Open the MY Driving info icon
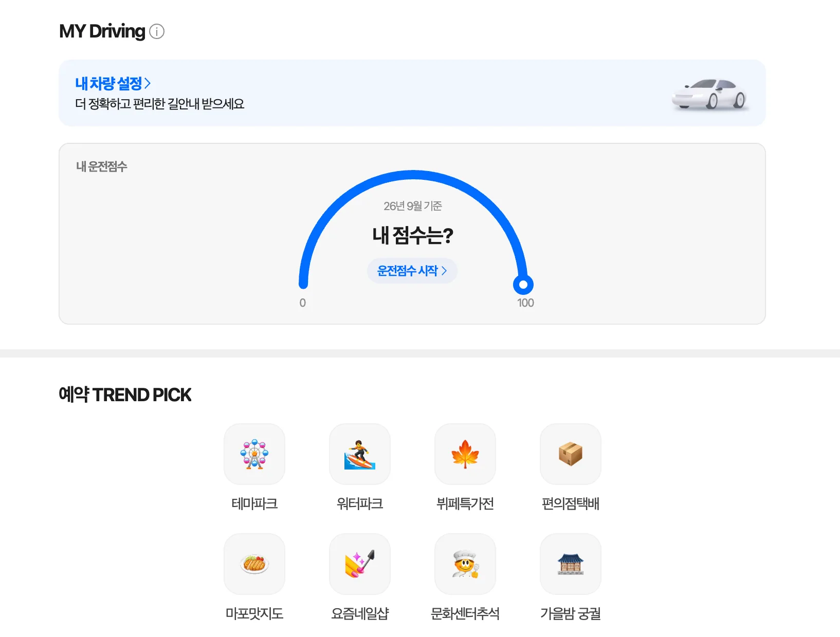This screenshot has width=840, height=637. coord(157,31)
